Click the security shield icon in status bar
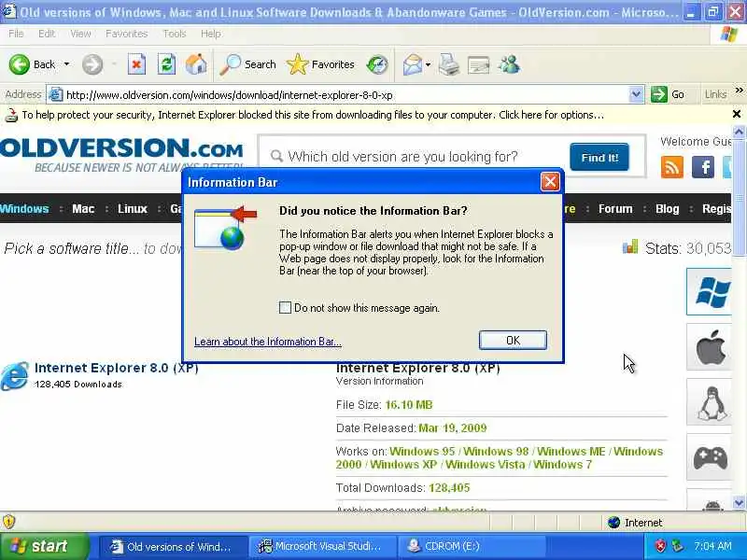Viewport: 747px width, 560px height. (x=8, y=522)
